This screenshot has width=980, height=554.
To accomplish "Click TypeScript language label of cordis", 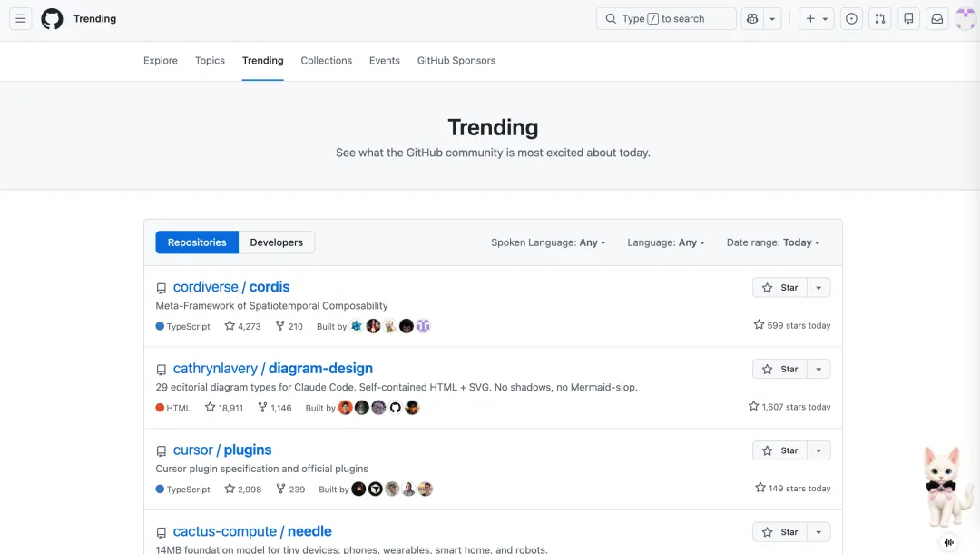I will (x=183, y=326).
